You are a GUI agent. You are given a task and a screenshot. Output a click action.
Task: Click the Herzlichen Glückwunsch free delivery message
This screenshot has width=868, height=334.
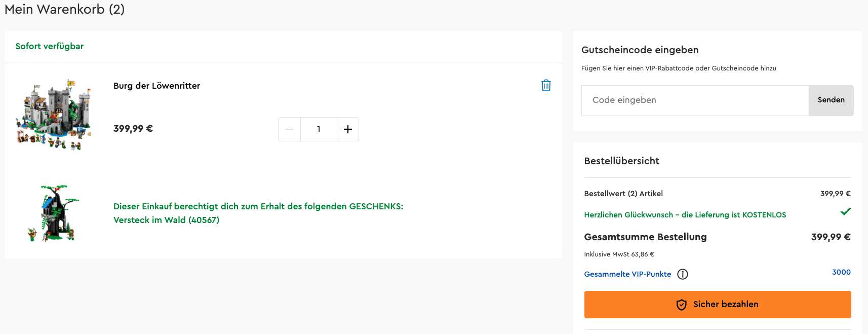click(685, 215)
